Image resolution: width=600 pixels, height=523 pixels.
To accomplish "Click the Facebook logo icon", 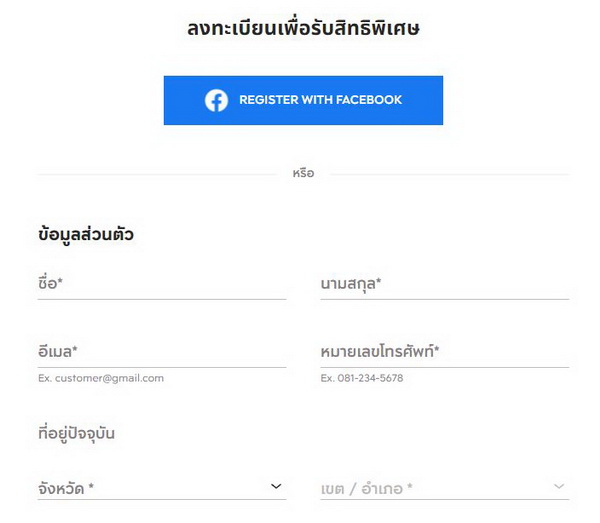I will [x=216, y=100].
